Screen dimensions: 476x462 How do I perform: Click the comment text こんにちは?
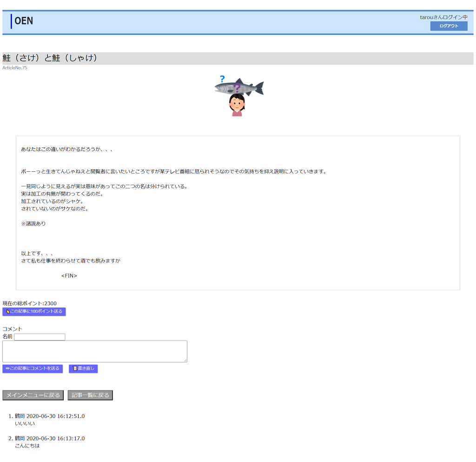(27, 446)
